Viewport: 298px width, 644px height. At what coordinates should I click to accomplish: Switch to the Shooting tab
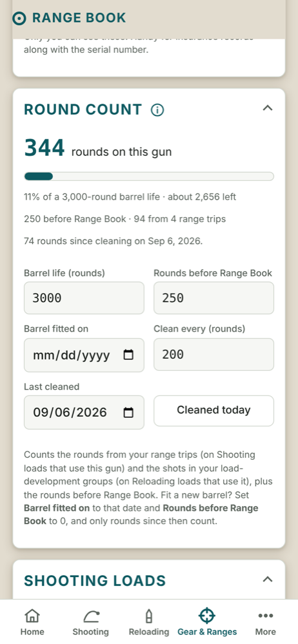coord(90,622)
